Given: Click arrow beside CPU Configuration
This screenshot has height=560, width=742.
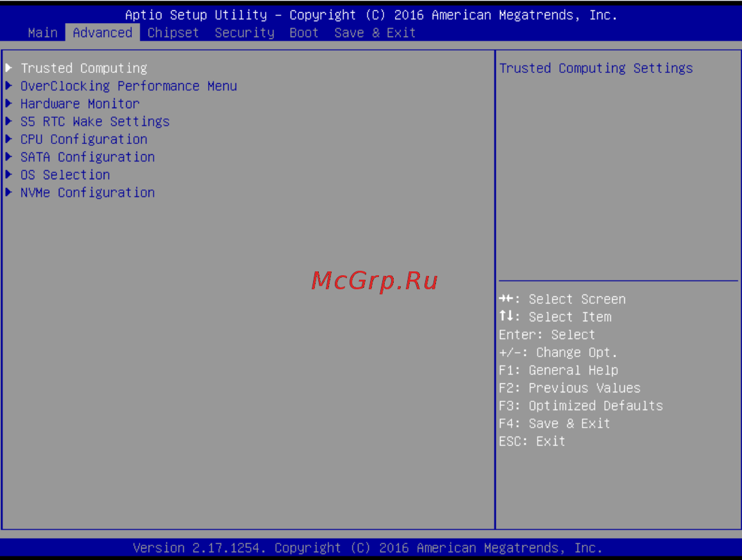Looking at the screenshot, I should tap(9, 139).
